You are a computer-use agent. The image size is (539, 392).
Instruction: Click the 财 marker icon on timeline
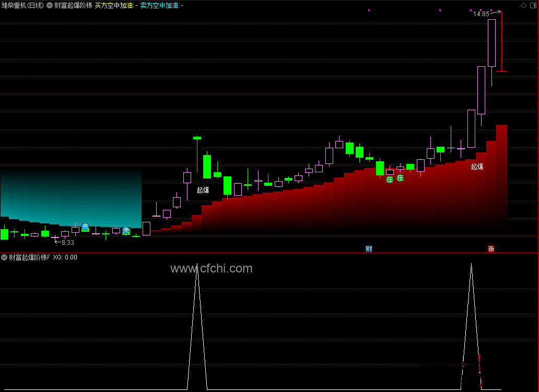pyautogui.click(x=369, y=249)
